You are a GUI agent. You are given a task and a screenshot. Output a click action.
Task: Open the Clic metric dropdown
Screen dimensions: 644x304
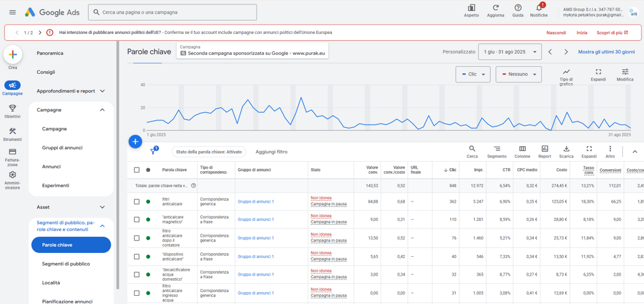click(473, 74)
